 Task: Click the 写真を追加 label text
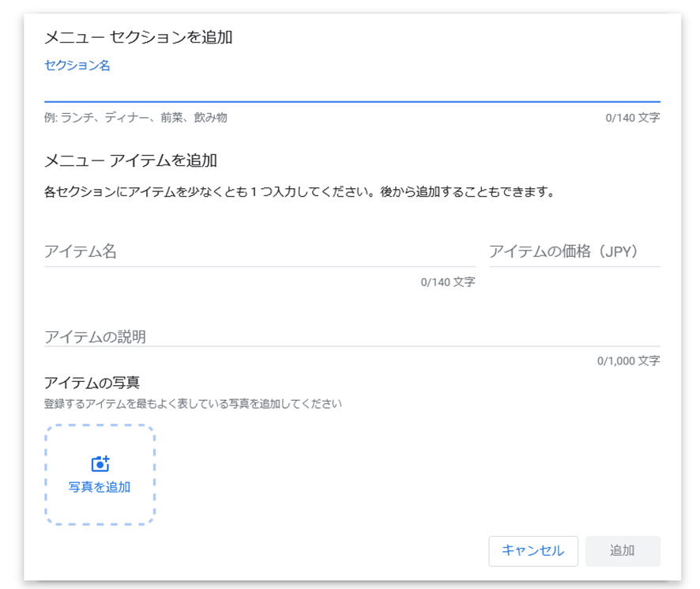click(x=100, y=487)
